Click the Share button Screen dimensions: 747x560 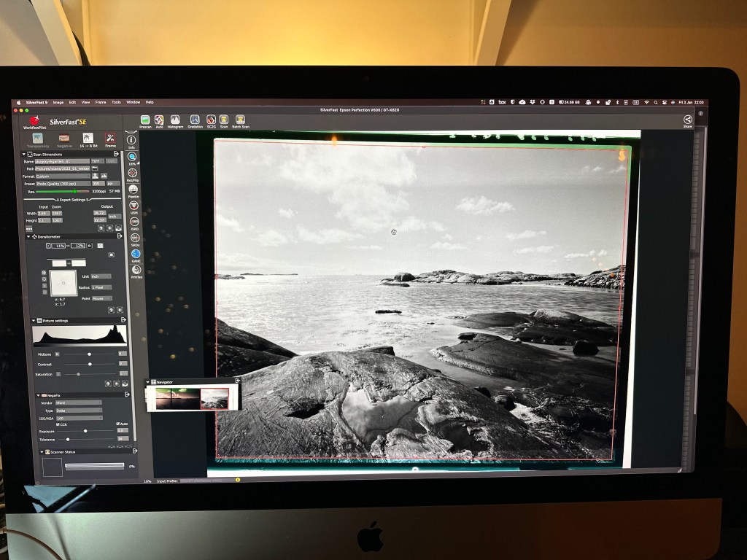687,120
